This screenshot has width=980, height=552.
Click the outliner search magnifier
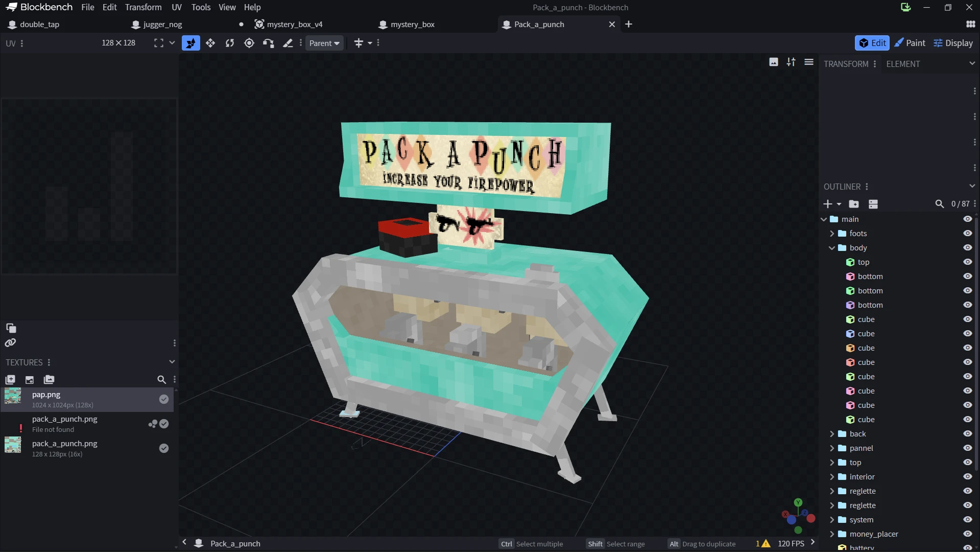(x=939, y=204)
